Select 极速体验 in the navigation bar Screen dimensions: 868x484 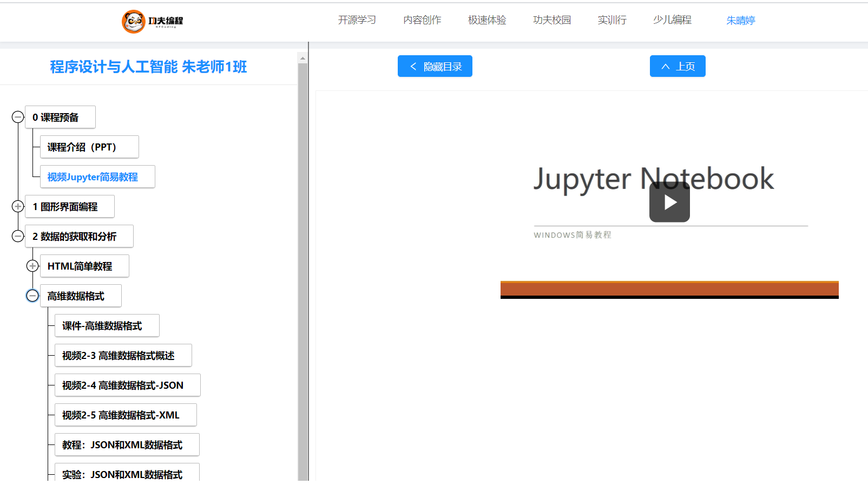(487, 20)
